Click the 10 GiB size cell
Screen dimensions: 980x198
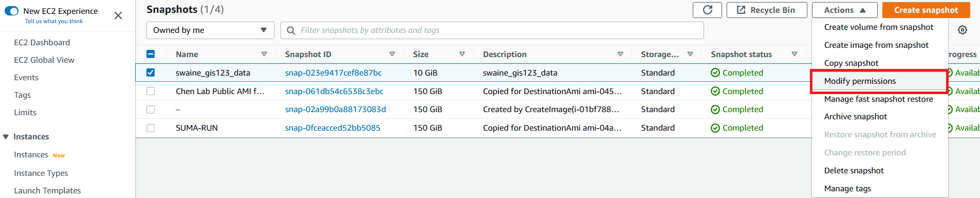coord(425,73)
